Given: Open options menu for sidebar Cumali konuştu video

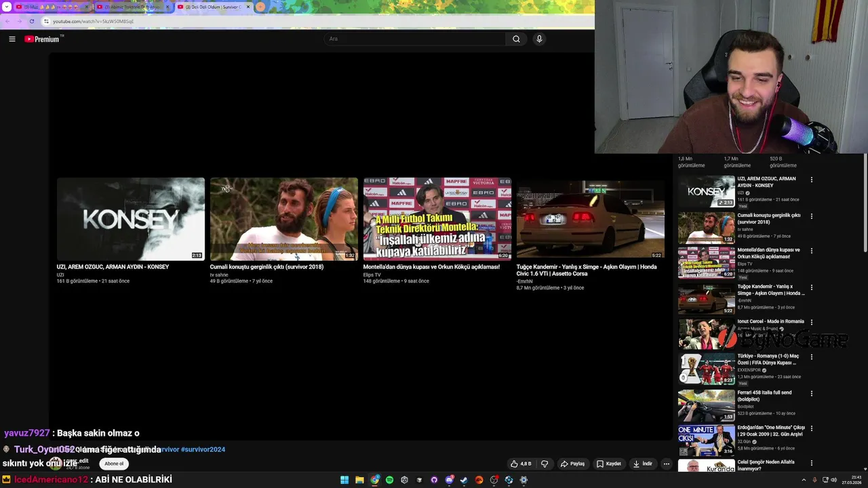Looking at the screenshot, I should tap(811, 216).
